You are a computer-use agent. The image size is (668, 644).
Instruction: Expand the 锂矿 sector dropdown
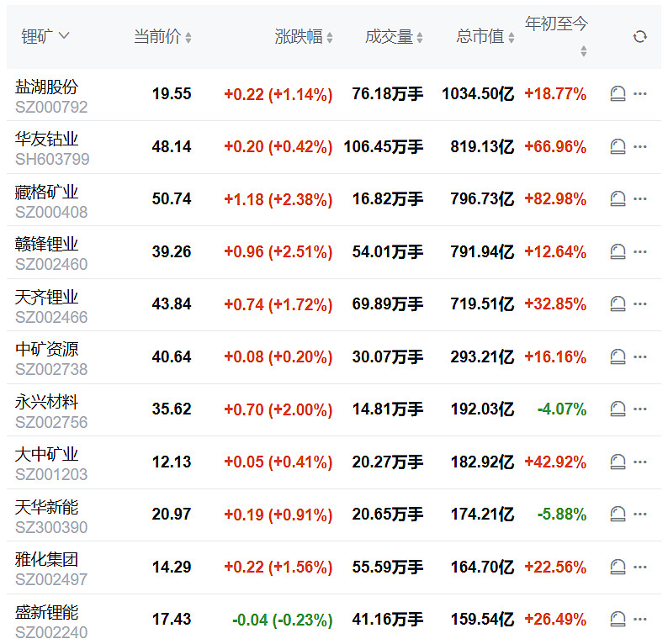[45, 37]
